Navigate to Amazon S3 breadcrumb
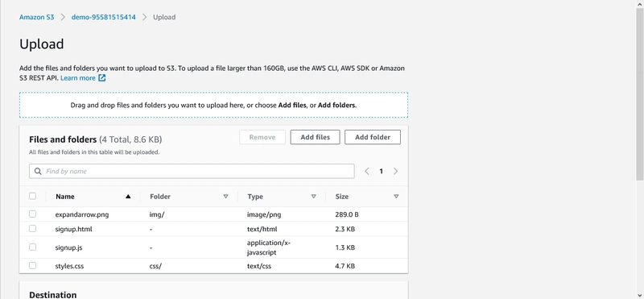 (x=36, y=17)
